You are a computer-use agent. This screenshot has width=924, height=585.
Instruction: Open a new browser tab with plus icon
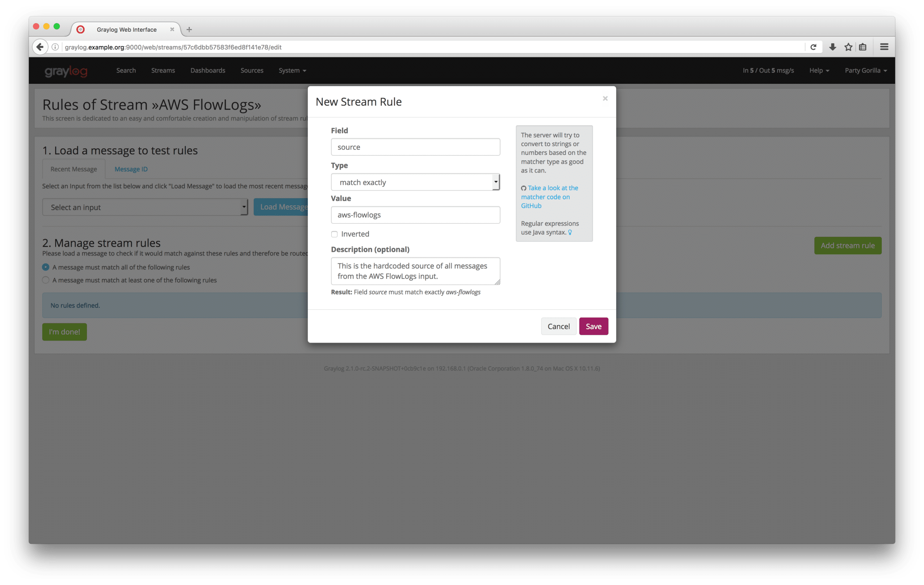[189, 30]
